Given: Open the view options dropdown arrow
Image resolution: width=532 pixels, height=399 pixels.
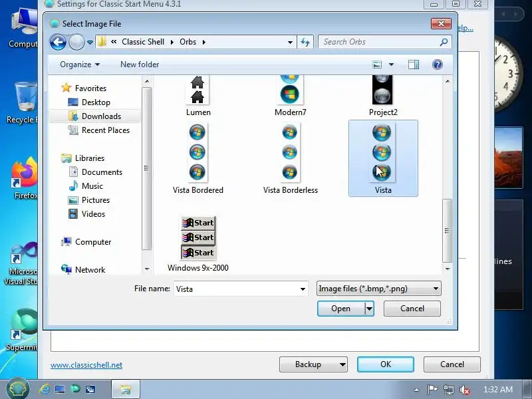Looking at the screenshot, I should 391,65.
